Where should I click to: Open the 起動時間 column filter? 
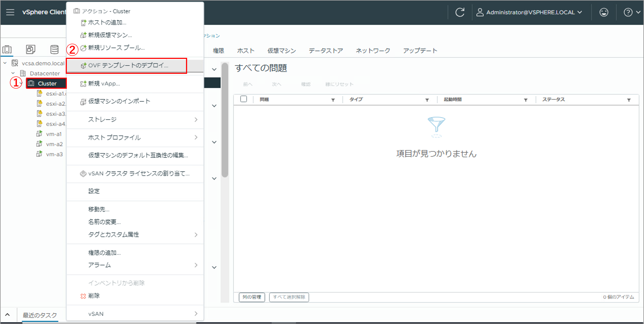coord(526,100)
